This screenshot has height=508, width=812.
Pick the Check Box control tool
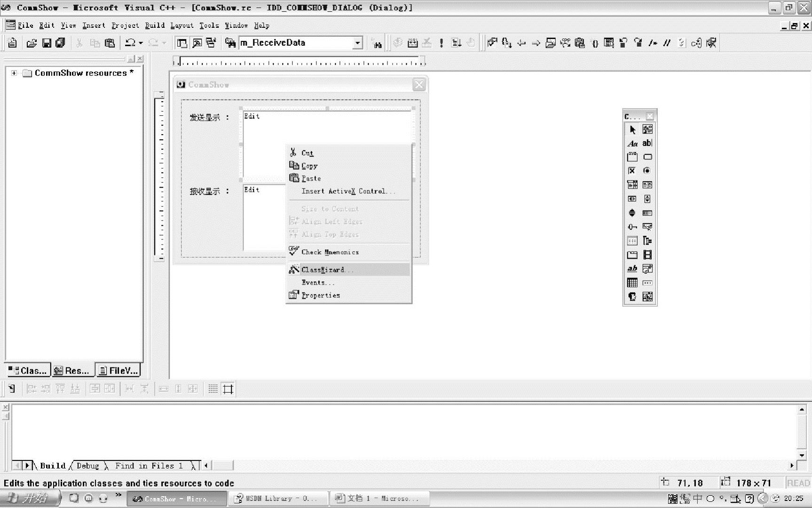[632, 171]
